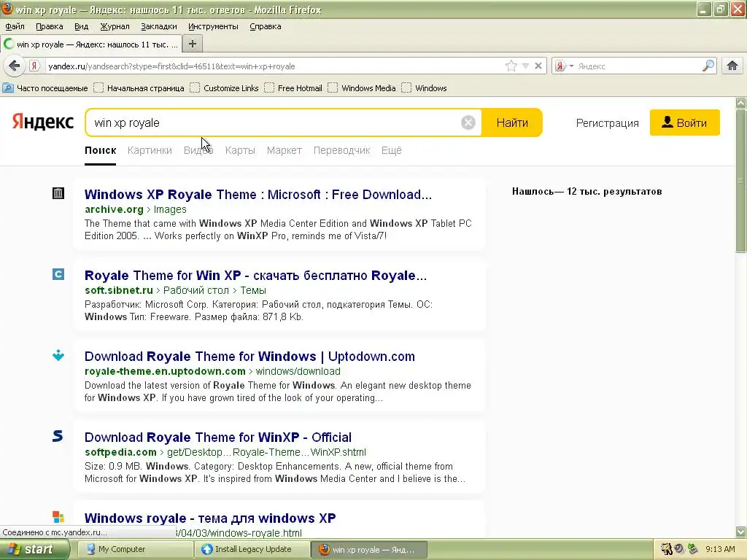The width and height of the screenshot is (747, 560).
Task: Click the first system tray icon
Action: tap(666, 549)
